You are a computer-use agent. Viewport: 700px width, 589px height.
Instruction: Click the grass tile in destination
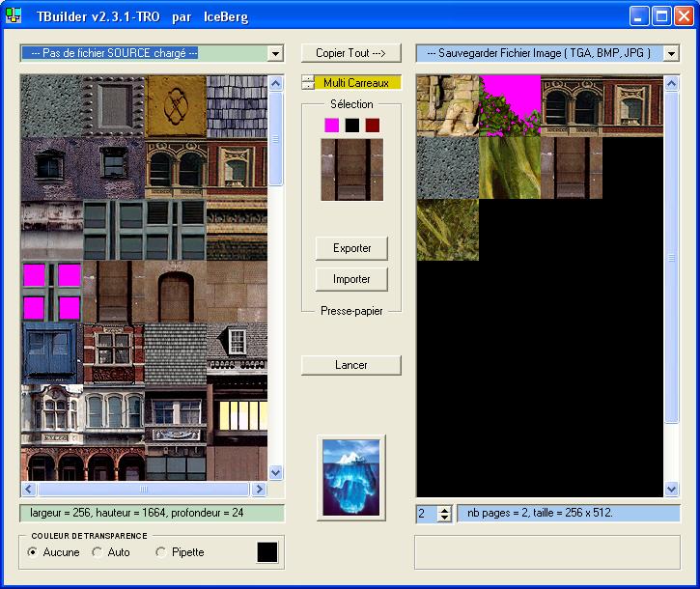click(x=448, y=230)
